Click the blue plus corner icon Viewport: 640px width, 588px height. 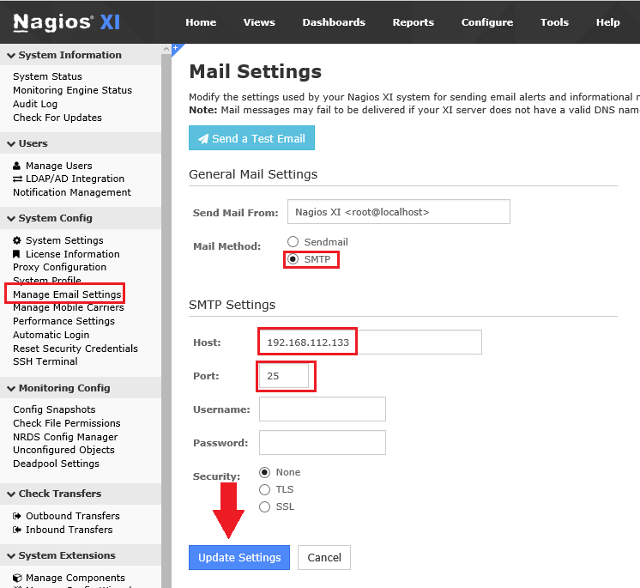tap(176, 48)
